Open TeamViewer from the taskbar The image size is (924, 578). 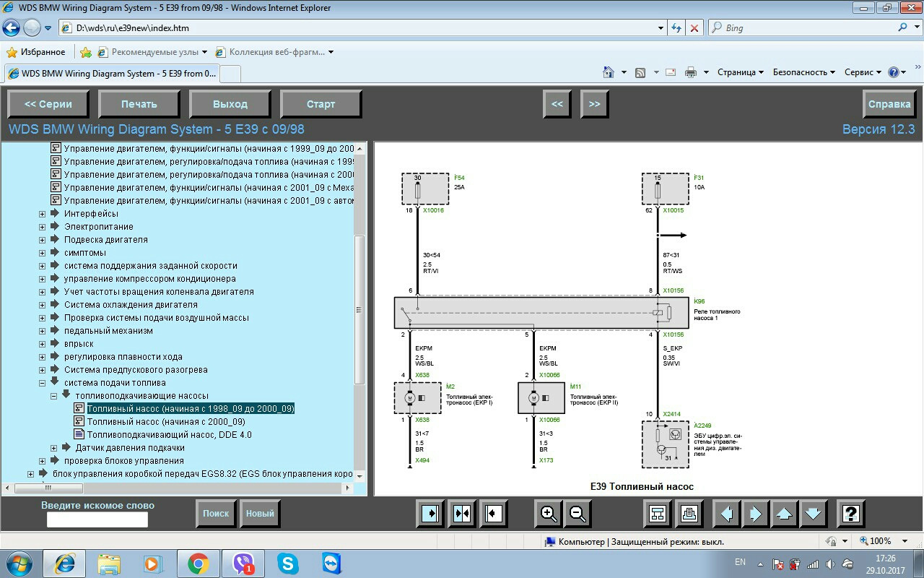click(x=333, y=564)
